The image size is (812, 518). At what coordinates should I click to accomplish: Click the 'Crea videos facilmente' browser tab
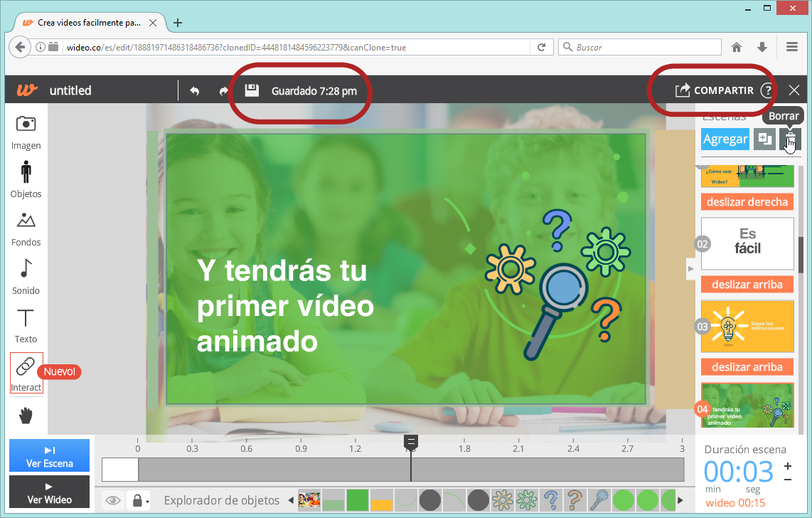coord(89,23)
